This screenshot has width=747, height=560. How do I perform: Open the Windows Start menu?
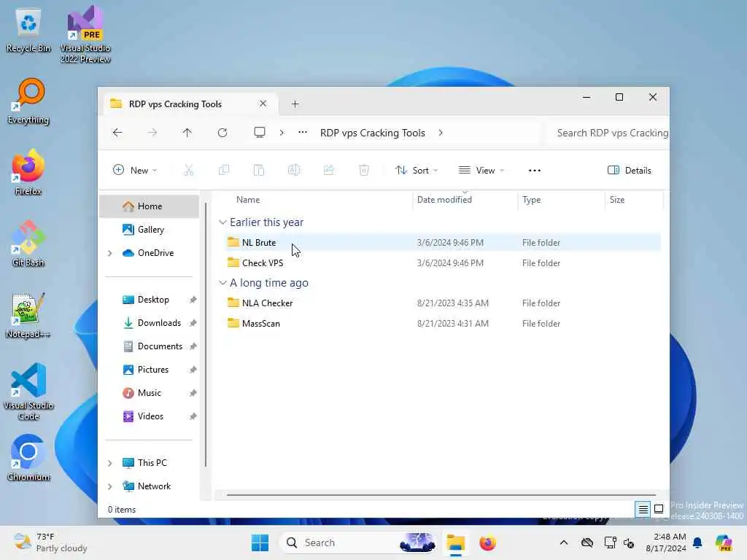click(260, 542)
